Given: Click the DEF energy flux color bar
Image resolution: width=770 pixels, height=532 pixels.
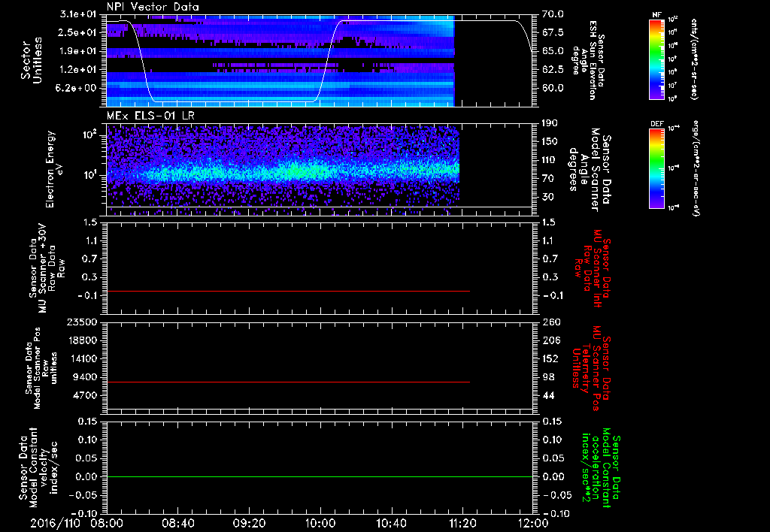Looking at the screenshot, I should coord(656,168).
